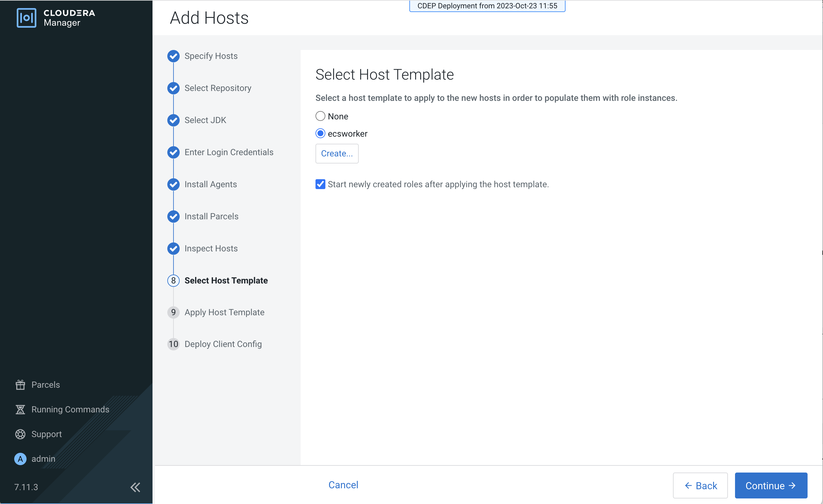The width and height of the screenshot is (823, 504).
Task: Click the Back button
Action: click(x=700, y=485)
